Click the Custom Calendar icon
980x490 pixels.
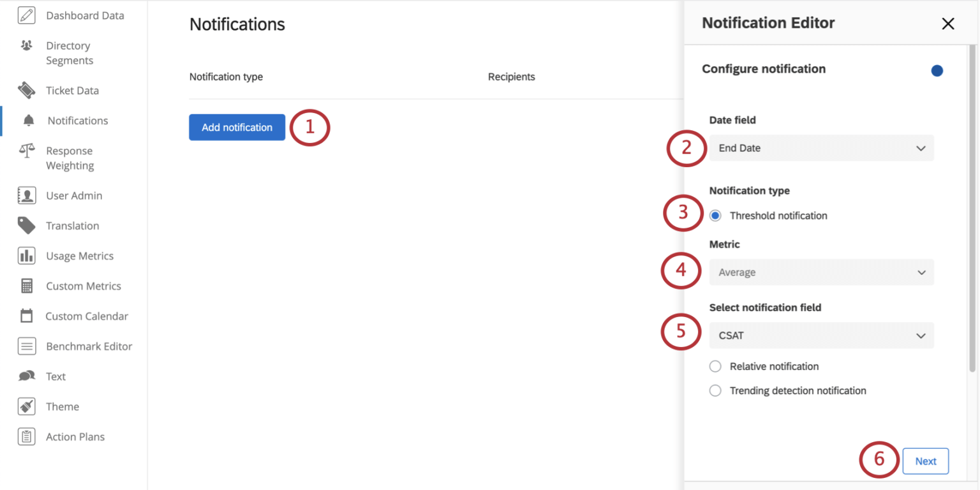(x=26, y=315)
